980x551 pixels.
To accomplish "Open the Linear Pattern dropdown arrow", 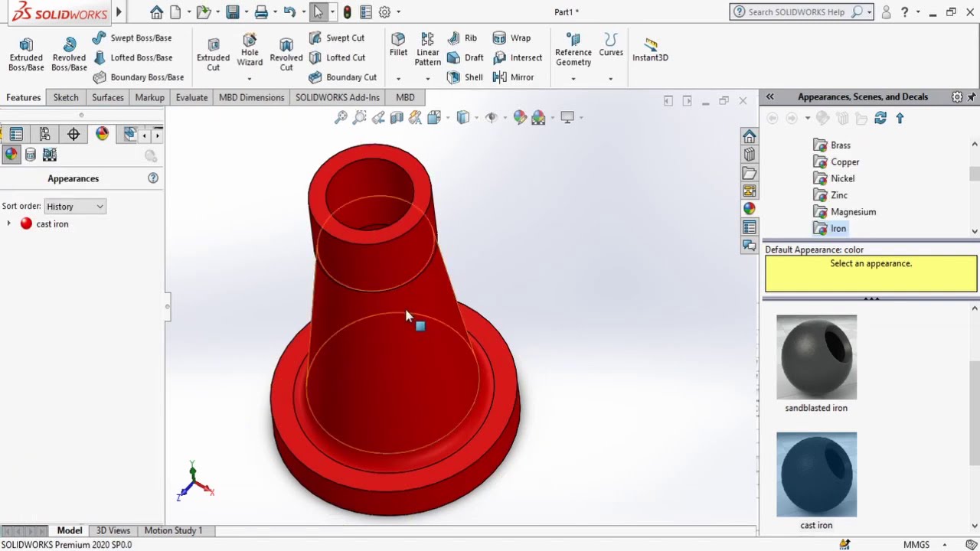I will 427,78.
